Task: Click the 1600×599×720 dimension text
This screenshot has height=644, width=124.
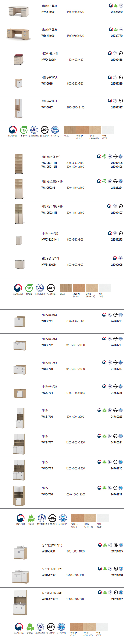Action: click(x=75, y=36)
